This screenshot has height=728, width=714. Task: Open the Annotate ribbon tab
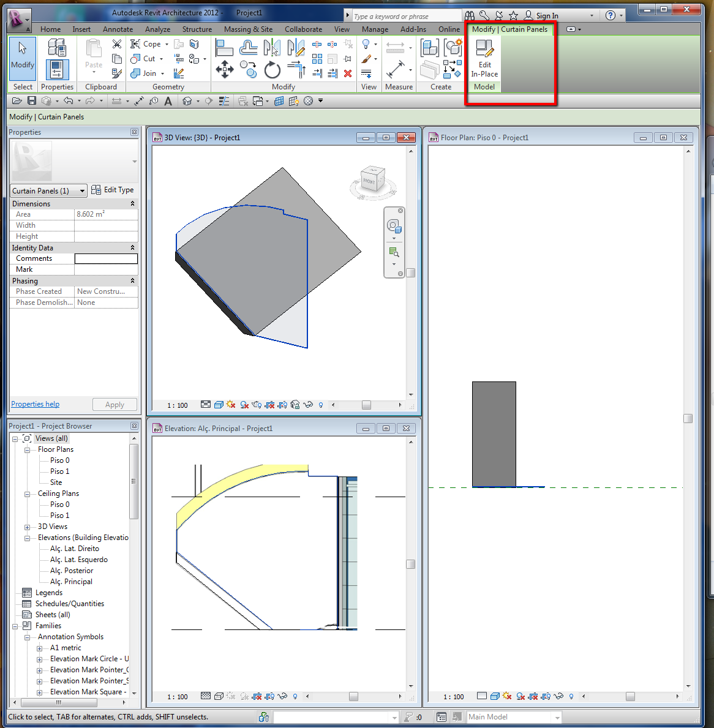118,29
